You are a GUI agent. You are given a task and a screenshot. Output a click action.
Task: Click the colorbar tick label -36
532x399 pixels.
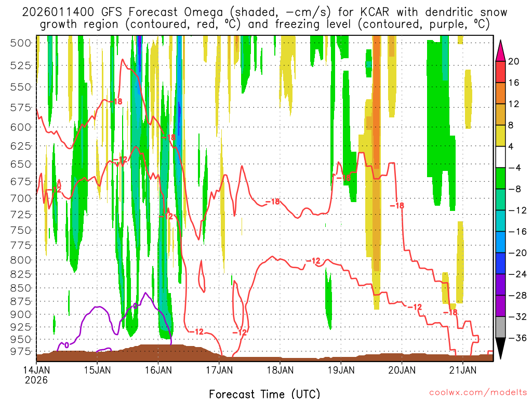517,338
